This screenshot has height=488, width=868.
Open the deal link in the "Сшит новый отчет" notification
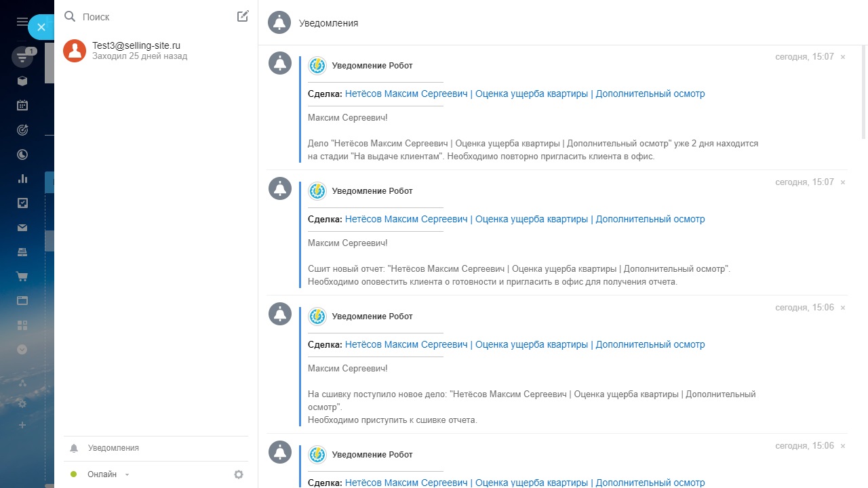(x=525, y=220)
